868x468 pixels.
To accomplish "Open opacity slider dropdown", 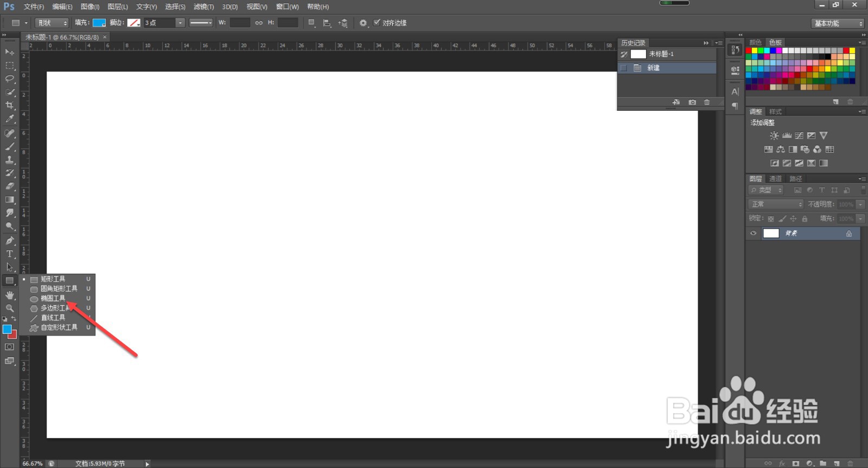I will 860,204.
